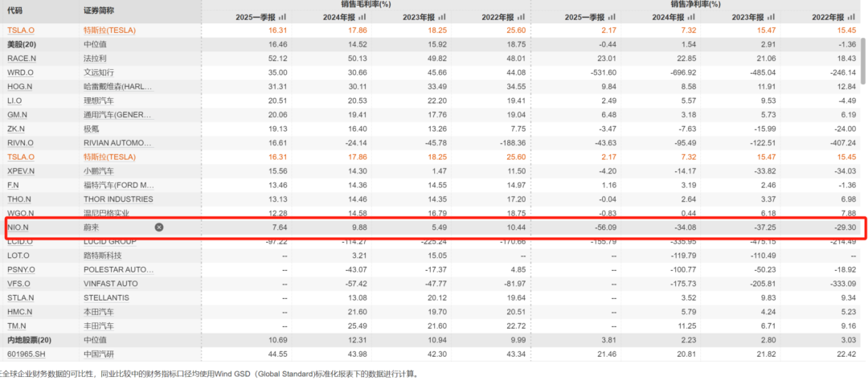Select the security name 路特斯科技
The height and width of the screenshot is (385, 868).
[x=102, y=256]
